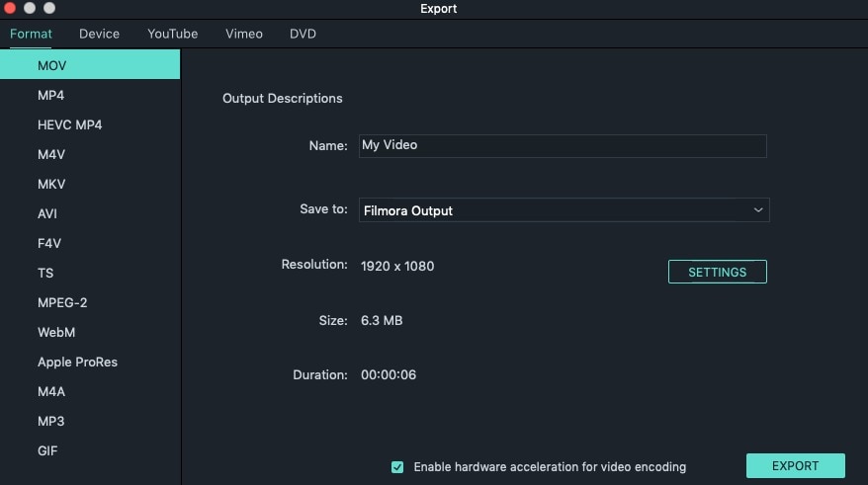868x485 pixels.
Task: Select MP3 audio format
Action: 50,422
